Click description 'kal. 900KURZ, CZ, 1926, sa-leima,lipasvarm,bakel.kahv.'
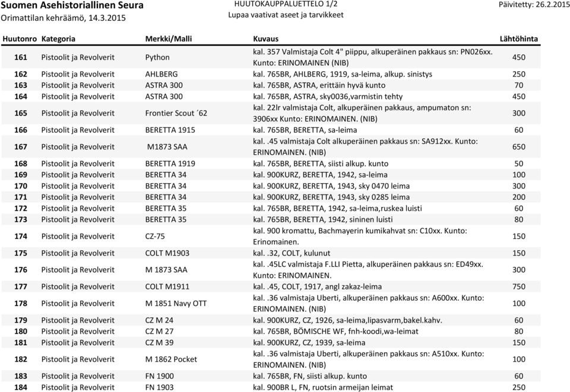Image resolution: width=570 pixels, height=392 pixels. [347, 320]
